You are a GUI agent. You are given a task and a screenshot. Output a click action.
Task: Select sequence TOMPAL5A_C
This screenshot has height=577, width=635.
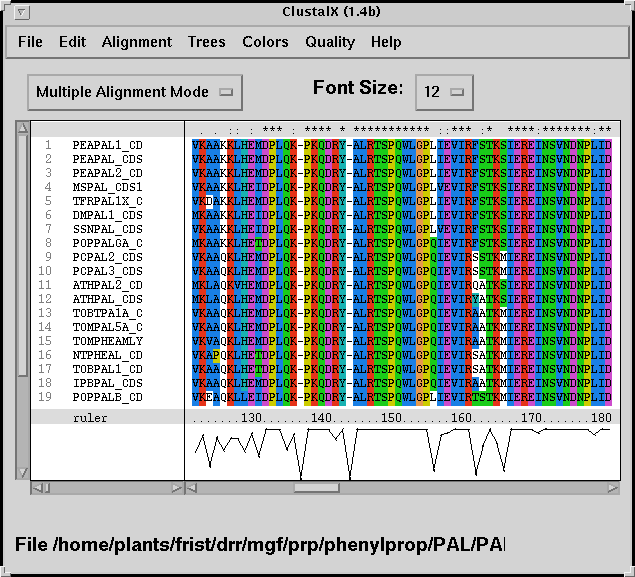(x=107, y=327)
